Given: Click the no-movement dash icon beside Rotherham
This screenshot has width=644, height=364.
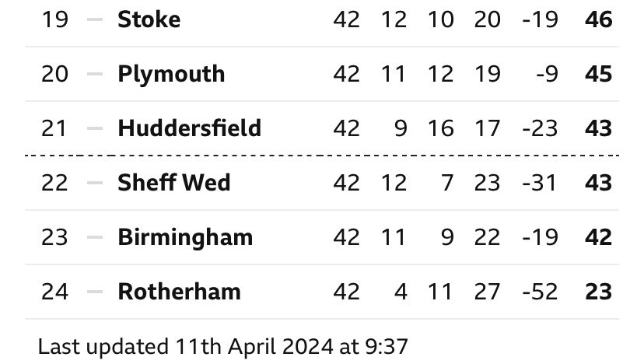Looking at the screenshot, I should point(95,292).
